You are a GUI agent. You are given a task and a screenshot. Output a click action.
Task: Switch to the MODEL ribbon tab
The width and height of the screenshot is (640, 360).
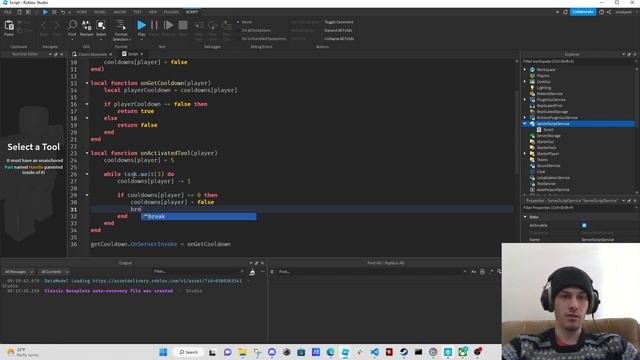(x=100, y=12)
